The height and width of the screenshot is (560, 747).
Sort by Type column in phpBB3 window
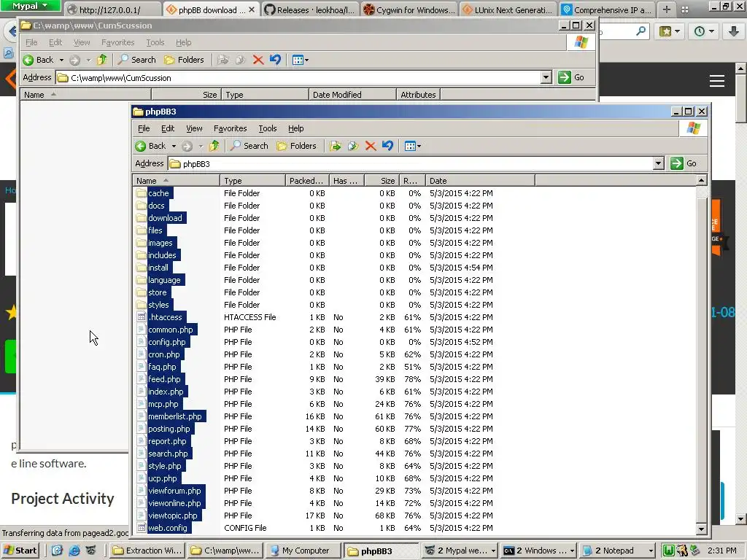point(252,181)
